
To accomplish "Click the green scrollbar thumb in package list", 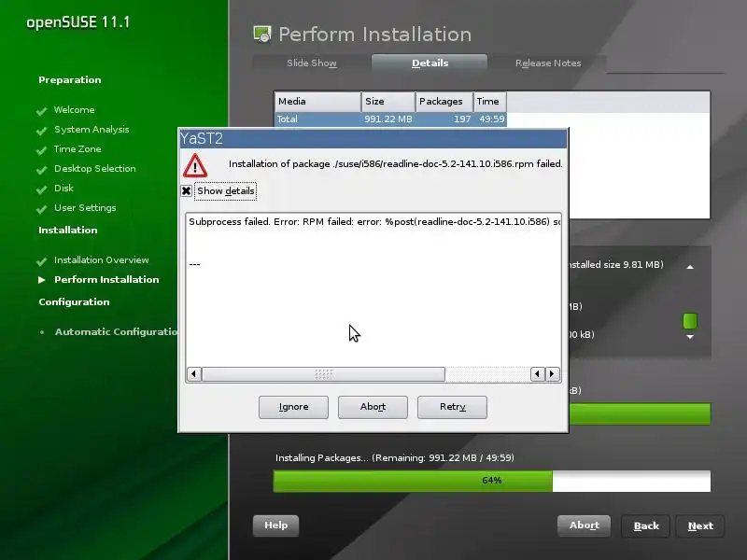I will coord(690,321).
